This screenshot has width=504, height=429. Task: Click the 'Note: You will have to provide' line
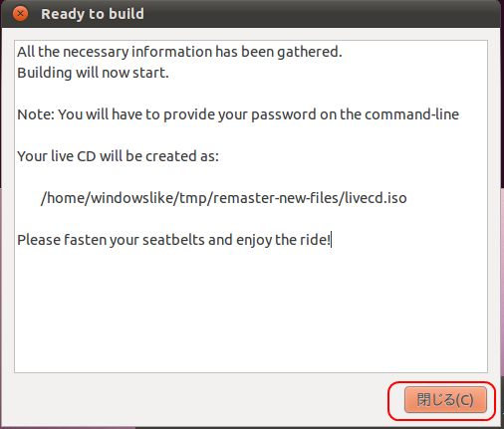[x=238, y=114]
